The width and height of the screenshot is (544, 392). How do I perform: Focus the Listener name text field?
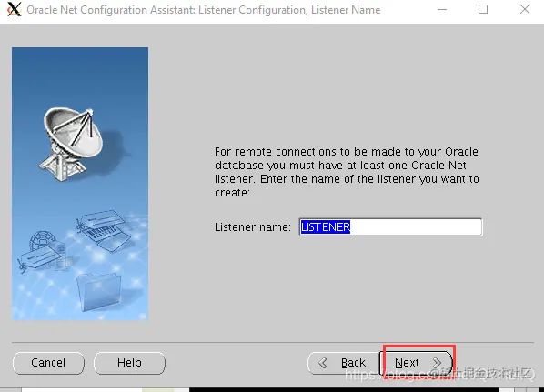(x=390, y=226)
